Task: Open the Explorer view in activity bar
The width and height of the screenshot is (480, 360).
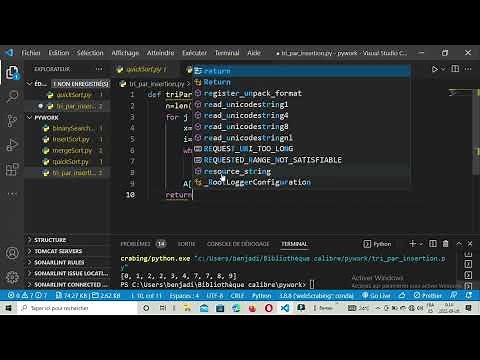Action: pos(12,73)
